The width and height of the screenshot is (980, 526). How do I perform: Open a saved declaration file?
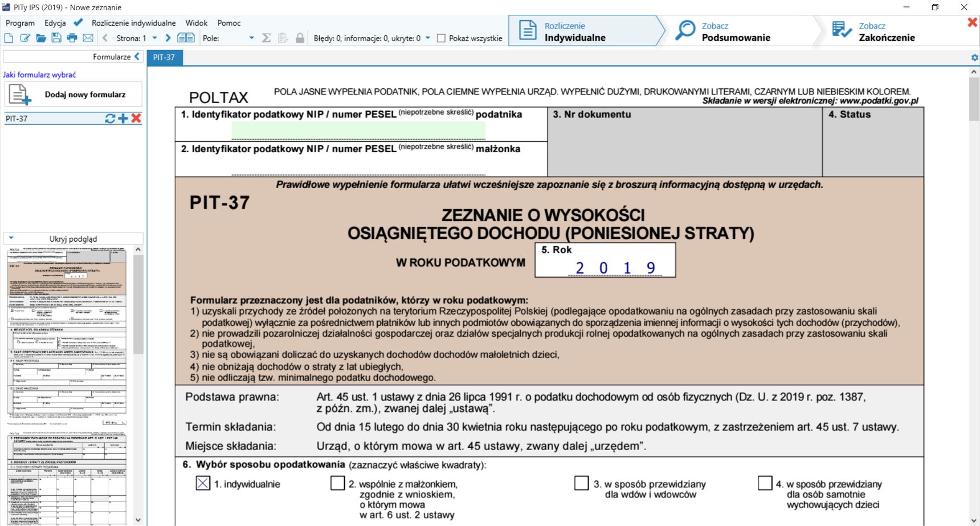[40, 38]
